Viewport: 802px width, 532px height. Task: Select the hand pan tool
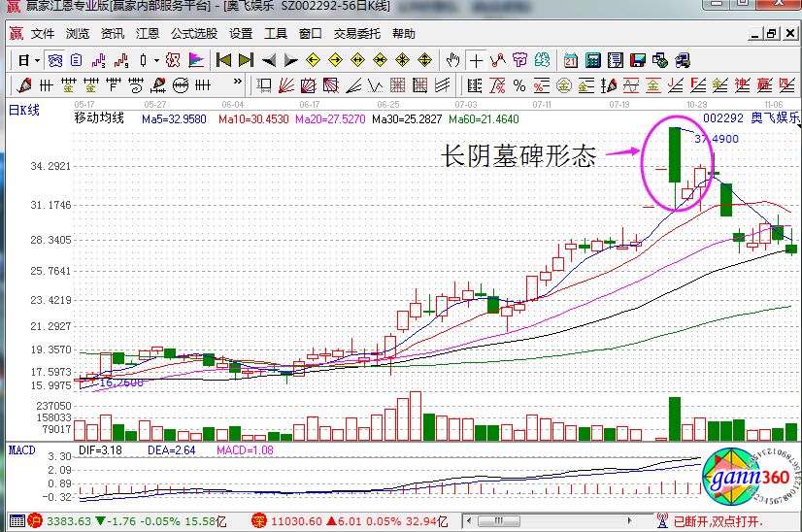click(x=453, y=60)
